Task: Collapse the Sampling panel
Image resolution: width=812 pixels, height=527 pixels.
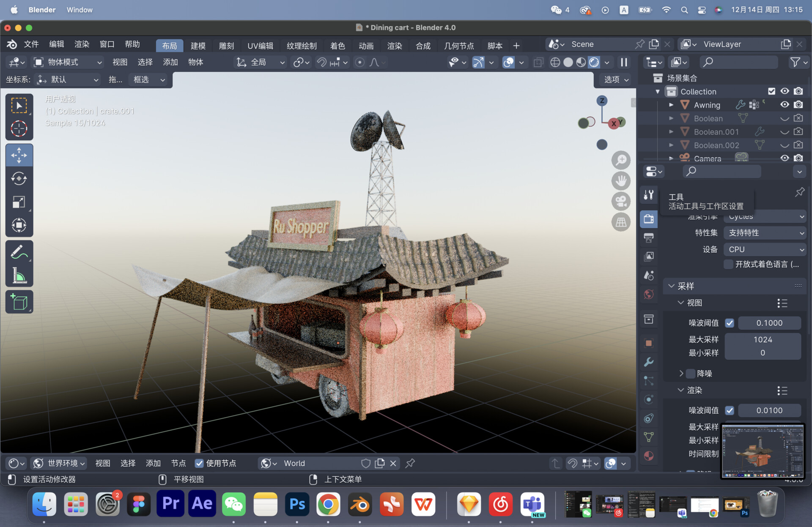Action: 671,287
